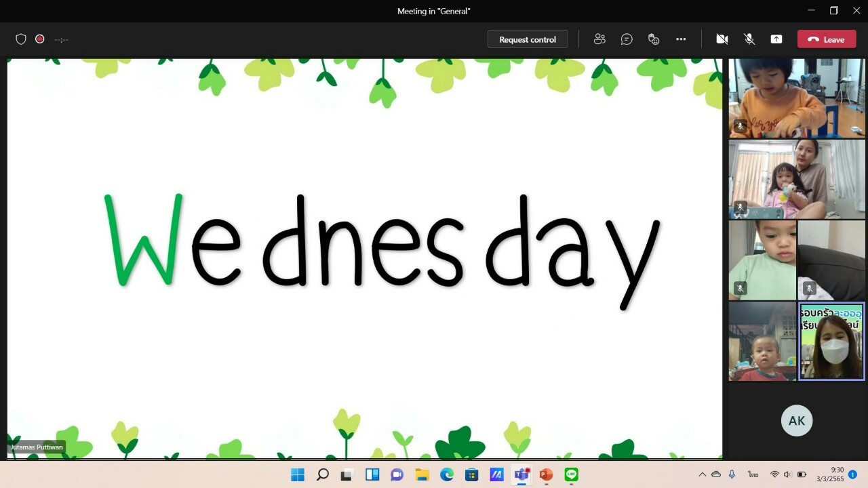This screenshot has width=868, height=488.
Task: Leave the meeting
Action: tap(826, 39)
